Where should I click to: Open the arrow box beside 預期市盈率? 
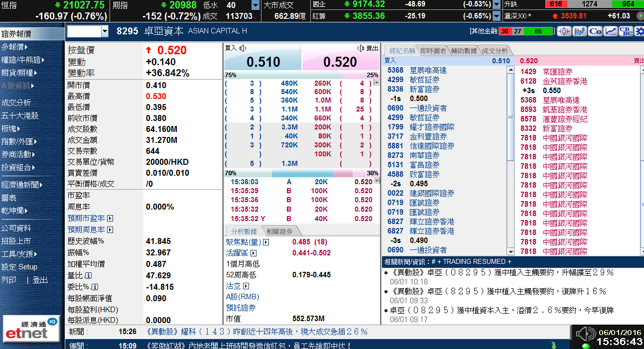point(110,219)
